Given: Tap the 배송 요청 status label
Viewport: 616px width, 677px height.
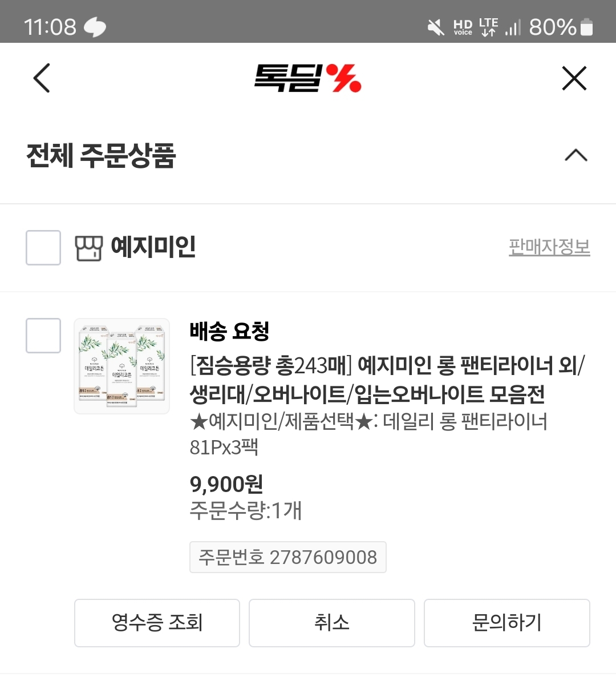Looking at the screenshot, I should point(229,331).
